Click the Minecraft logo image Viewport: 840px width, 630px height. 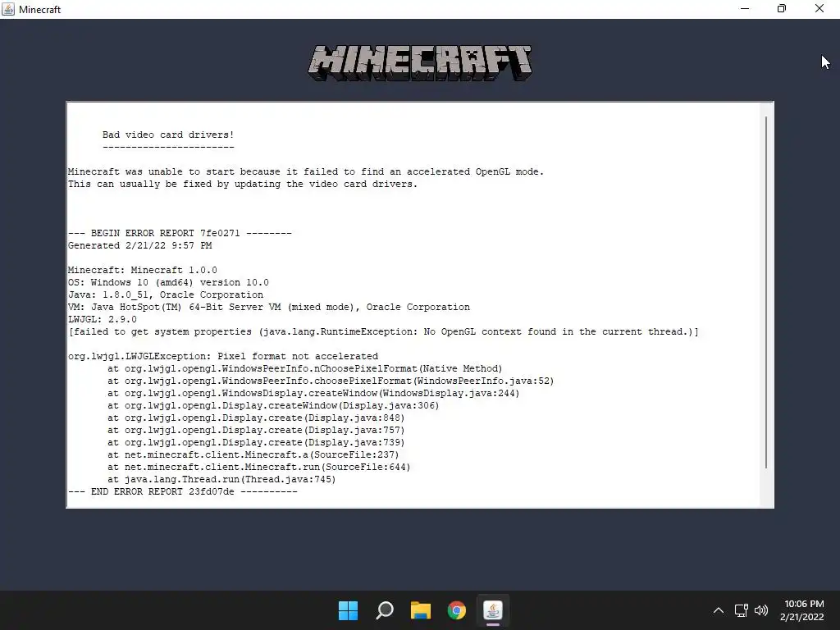click(x=420, y=62)
